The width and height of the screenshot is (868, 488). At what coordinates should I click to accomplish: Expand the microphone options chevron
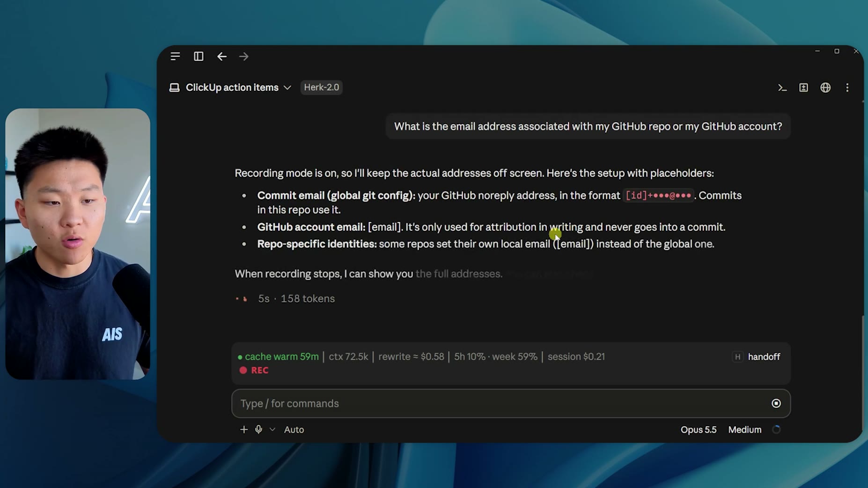point(272,429)
